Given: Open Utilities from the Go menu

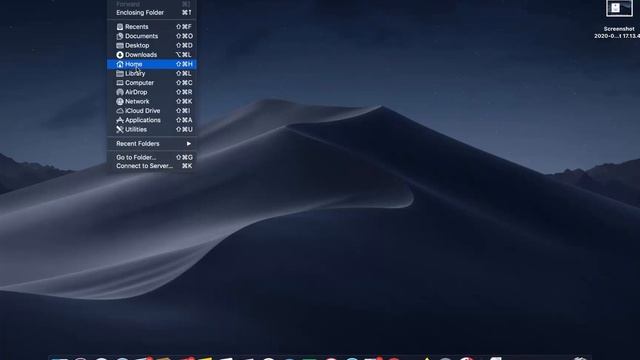Looking at the screenshot, I should tap(152, 130).
